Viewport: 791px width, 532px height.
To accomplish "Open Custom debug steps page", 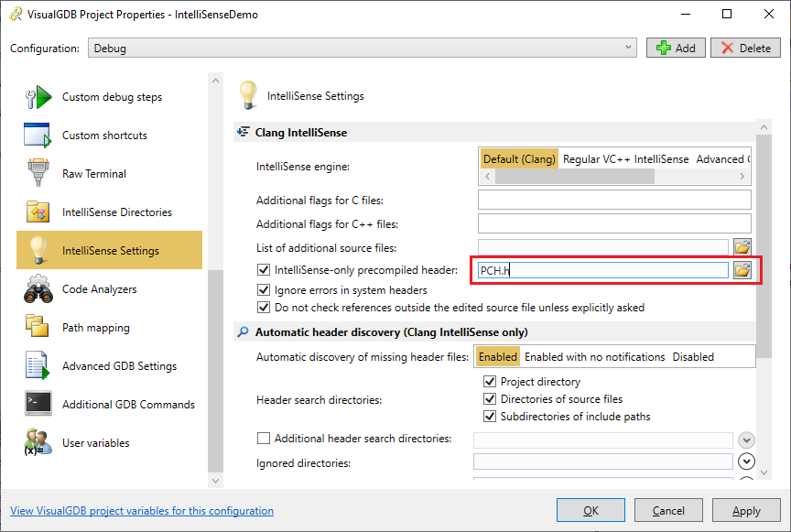I will click(x=110, y=96).
